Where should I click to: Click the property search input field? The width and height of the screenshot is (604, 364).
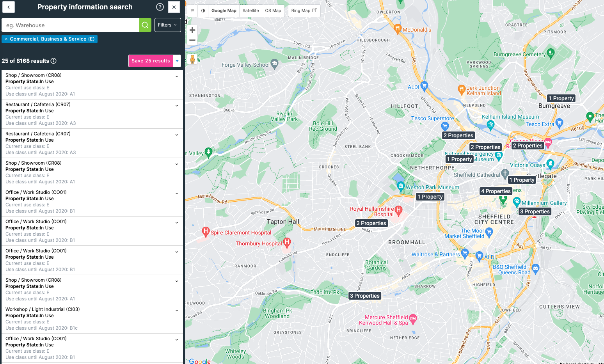(70, 25)
